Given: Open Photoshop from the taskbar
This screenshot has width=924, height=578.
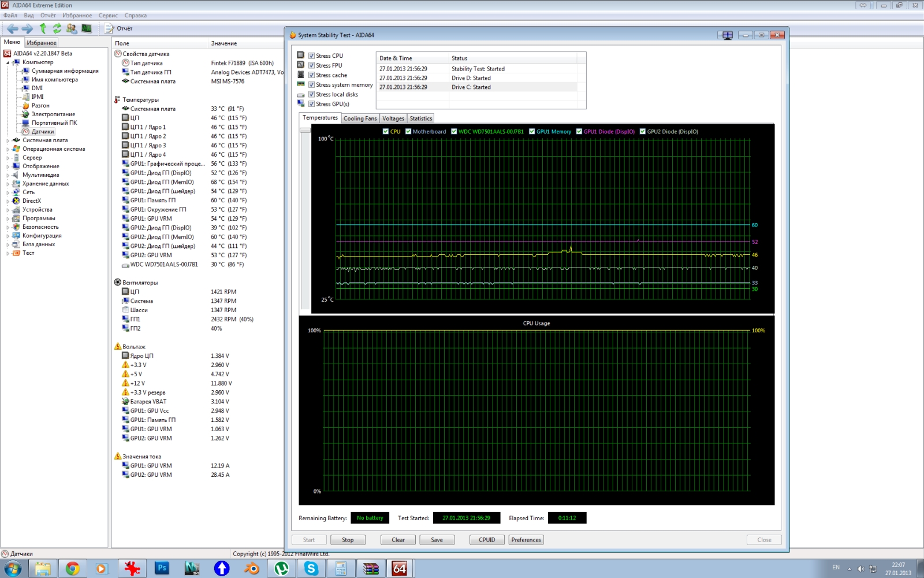Looking at the screenshot, I should pos(162,569).
